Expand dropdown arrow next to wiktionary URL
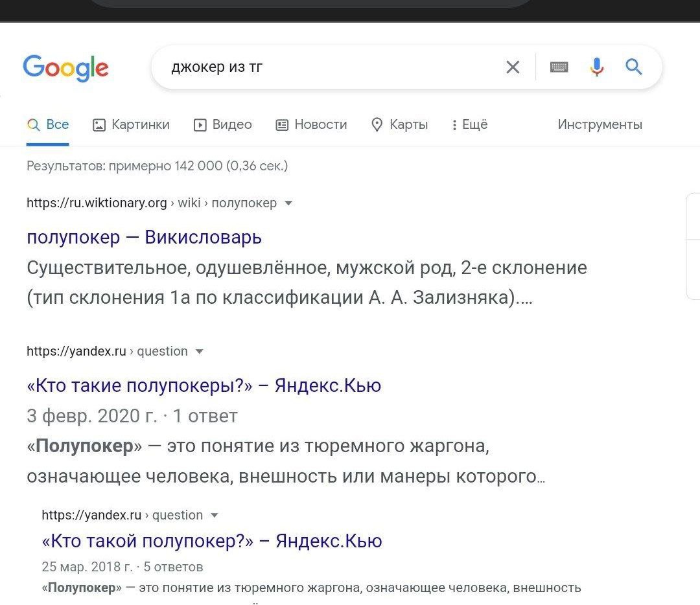Viewport: 700px width, 605px height. 288,203
